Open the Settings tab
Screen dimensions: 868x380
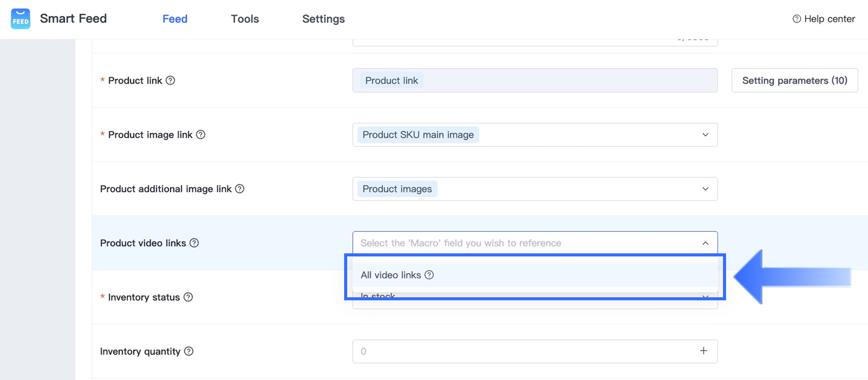point(323,19)
